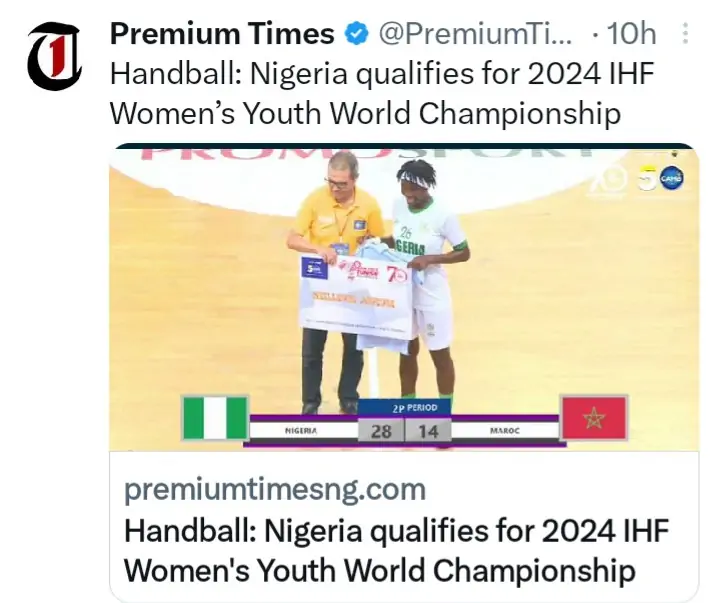The height and width of the screenshot is (603, 716).
Task: Click the Morocco flag in the scoreboard
Action: tap(593, 417)
